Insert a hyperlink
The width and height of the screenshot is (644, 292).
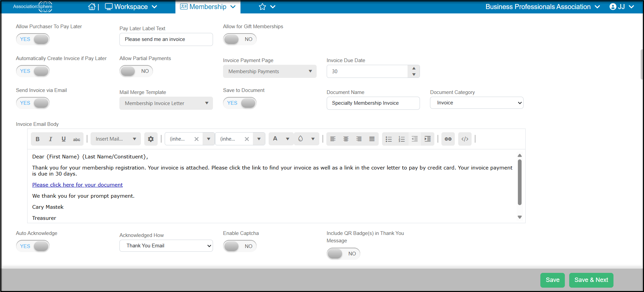point(448,139)
